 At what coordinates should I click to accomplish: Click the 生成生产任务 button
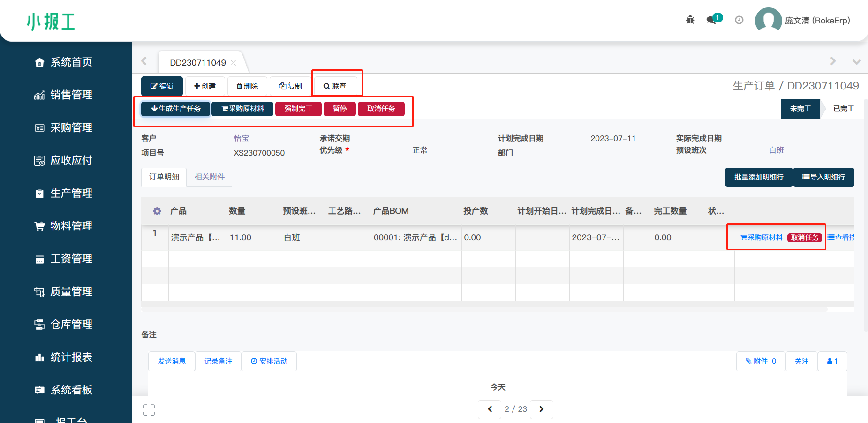(x=175, y=109)
